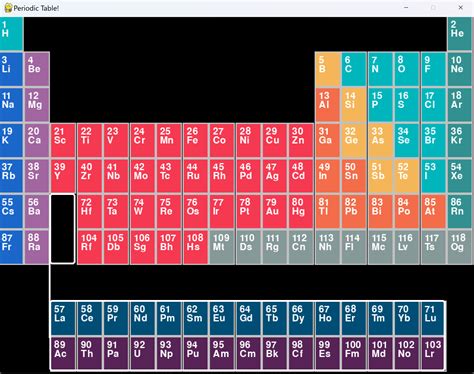Click the Titanium (22 Ti) tile
The height and width of the screenshot is (374, 474).
90,140
